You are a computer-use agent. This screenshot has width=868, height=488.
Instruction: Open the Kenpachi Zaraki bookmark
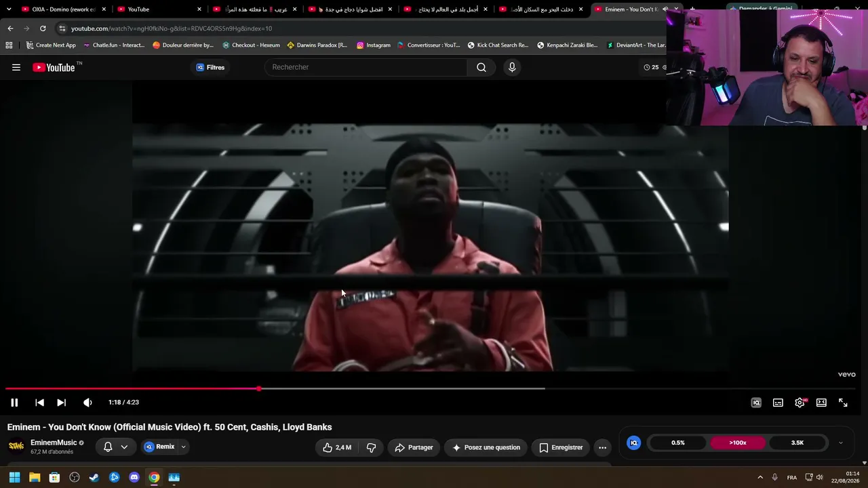(x=568, y=45)
